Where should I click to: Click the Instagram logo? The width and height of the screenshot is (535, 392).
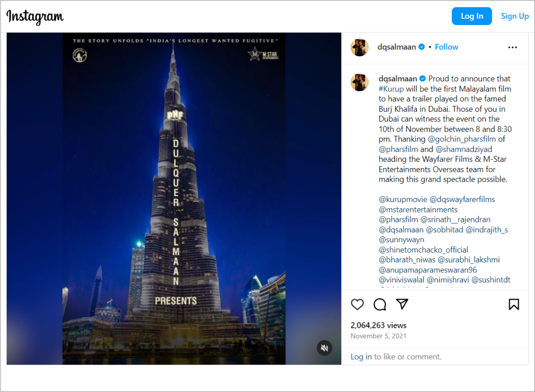35,17
